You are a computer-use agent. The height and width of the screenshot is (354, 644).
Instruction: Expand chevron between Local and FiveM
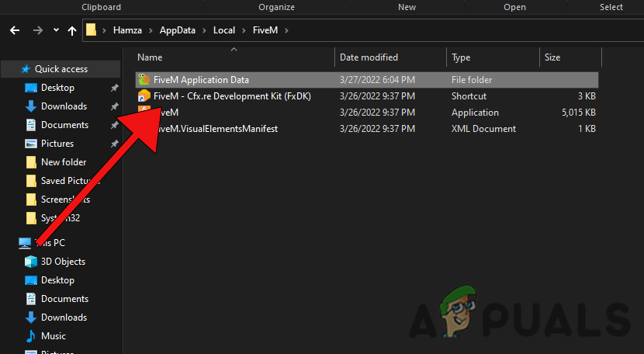tap(244, 30)
